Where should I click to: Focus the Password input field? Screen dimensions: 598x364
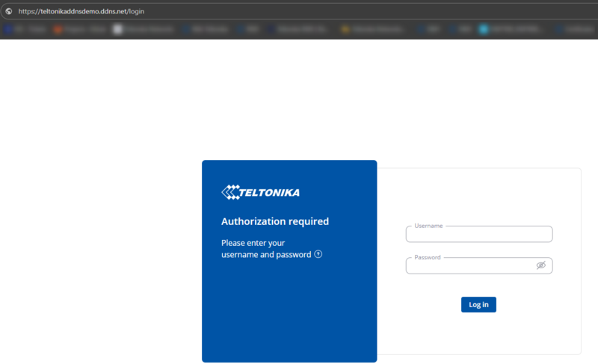click(467, 266)
